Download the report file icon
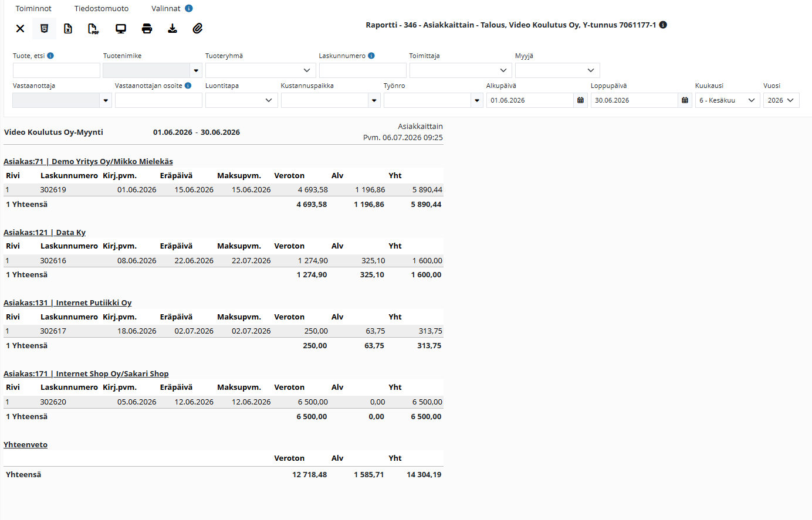Screen dimensions: 812x520 (172, 28)
